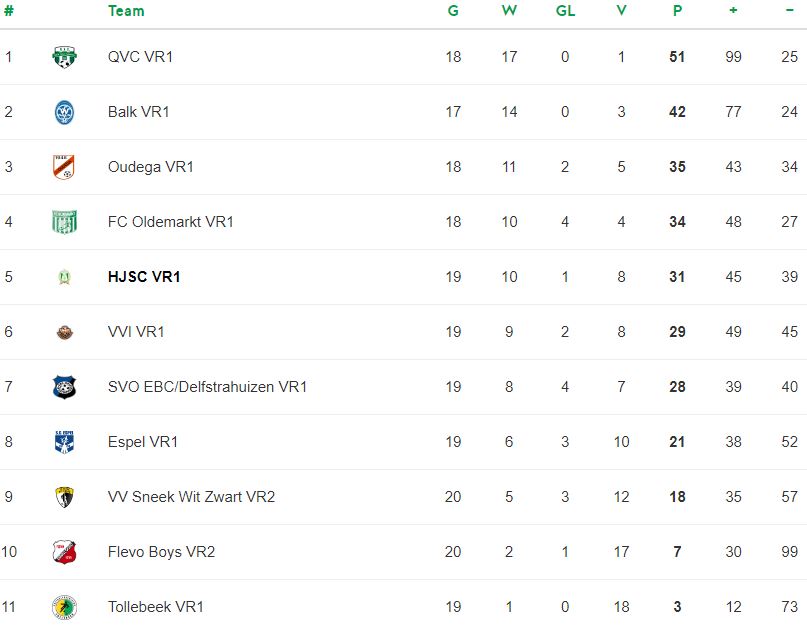807x626 pixels.
Task: Click the Flevo Boys VR2 club logo
Action: [x=64, y=552]
